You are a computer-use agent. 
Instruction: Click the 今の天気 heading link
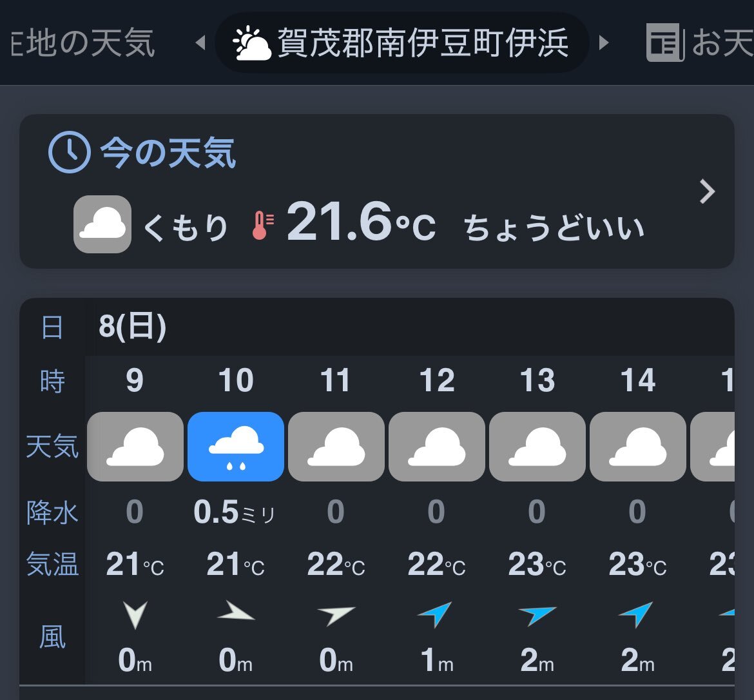168,153
